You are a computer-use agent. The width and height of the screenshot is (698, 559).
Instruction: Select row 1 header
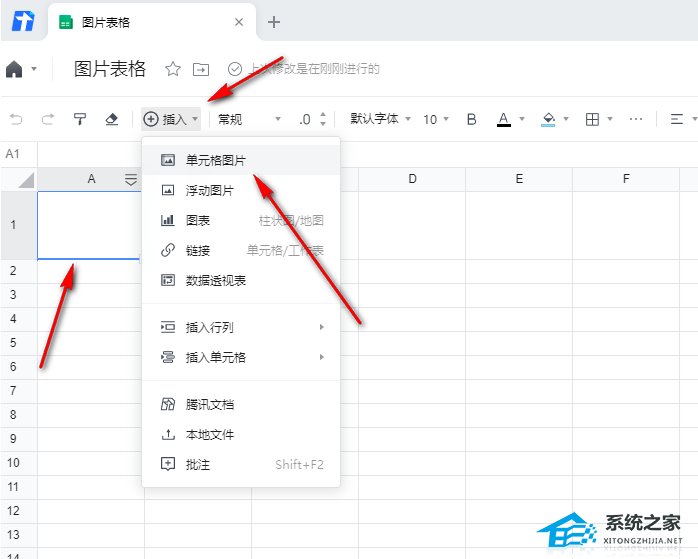pyautogui.click(x=19, y=225)
